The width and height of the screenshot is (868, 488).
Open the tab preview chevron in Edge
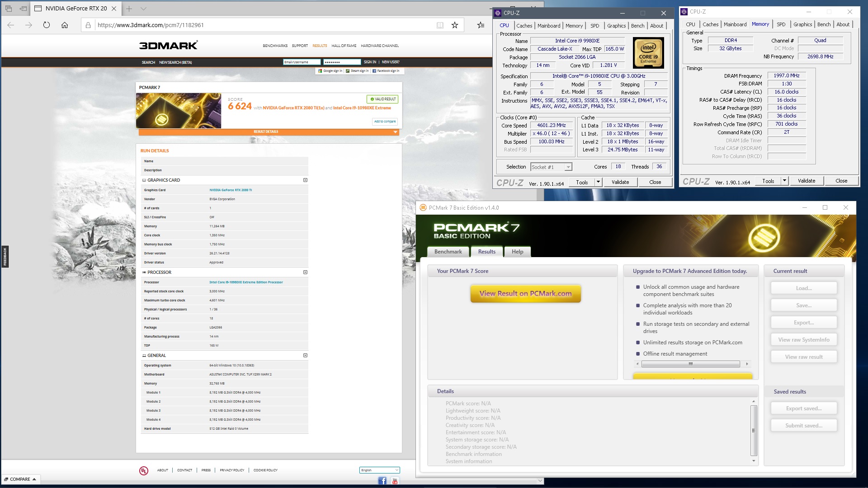click(x=143, y=8)
